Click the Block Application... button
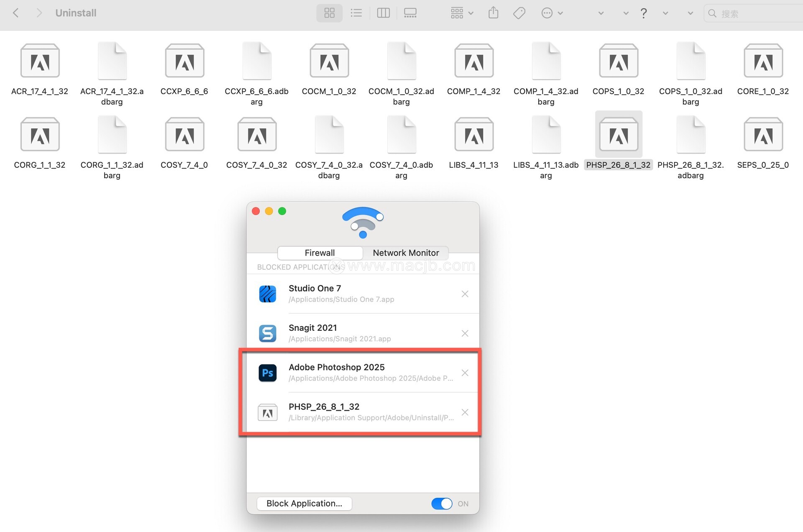 304,504
